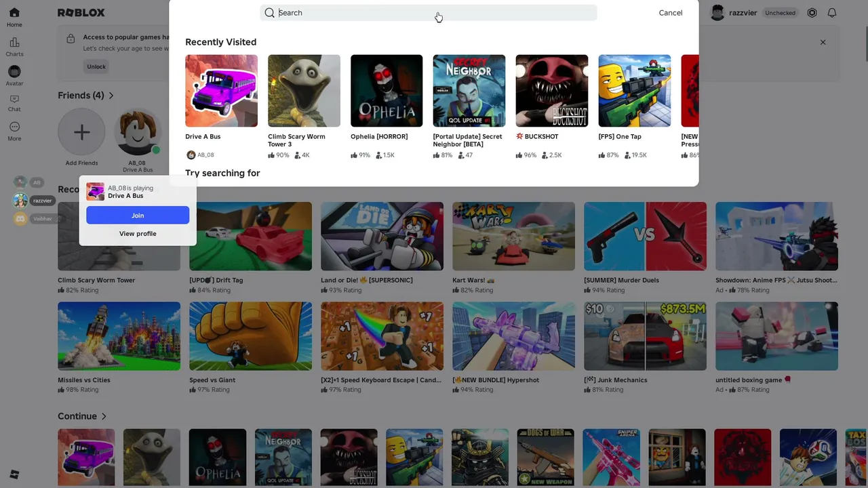The width and height of the screenshot is (868, 488).
Task: Click the Unlock button in the banner
Action: tap(96, 66)
